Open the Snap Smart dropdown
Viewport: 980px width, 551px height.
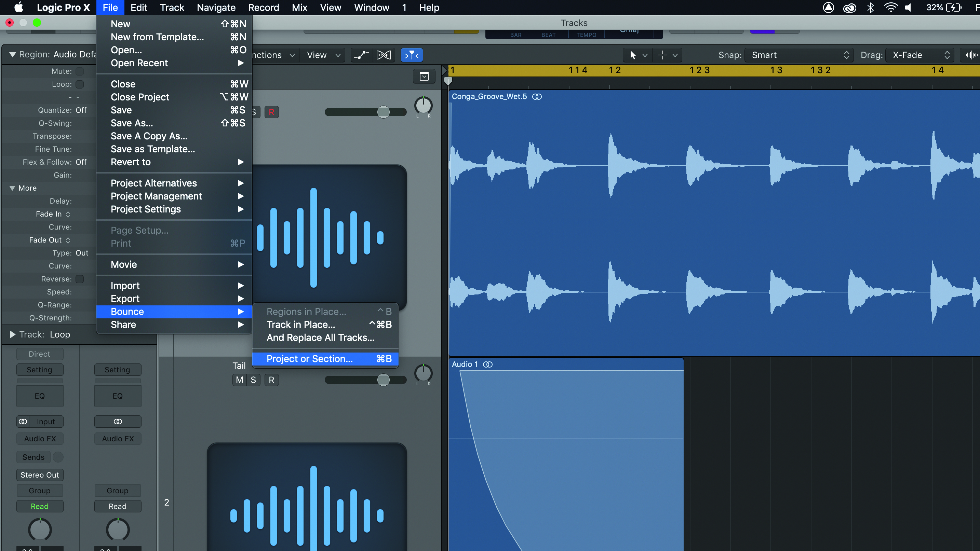(x=799, y=55)
